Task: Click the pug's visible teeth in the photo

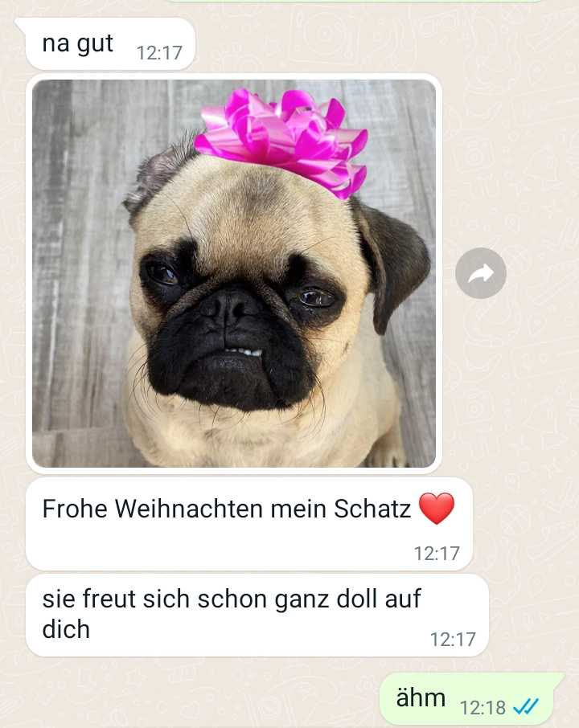Action: point(244,351)
